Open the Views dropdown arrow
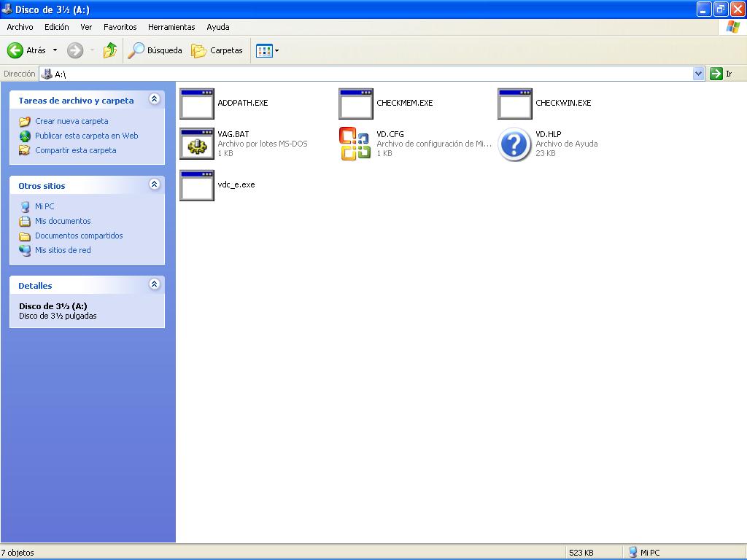 (x=276, y=50)
